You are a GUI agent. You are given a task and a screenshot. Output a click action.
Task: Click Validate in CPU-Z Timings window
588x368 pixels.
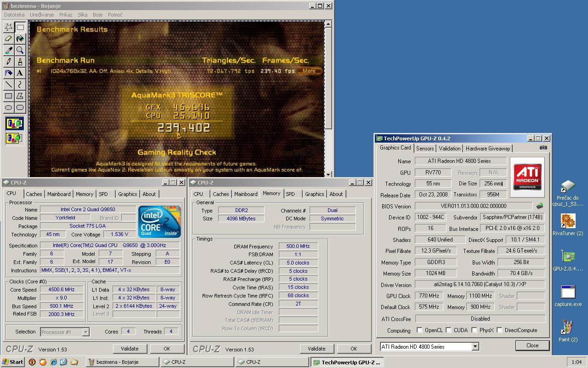point(317,349)
